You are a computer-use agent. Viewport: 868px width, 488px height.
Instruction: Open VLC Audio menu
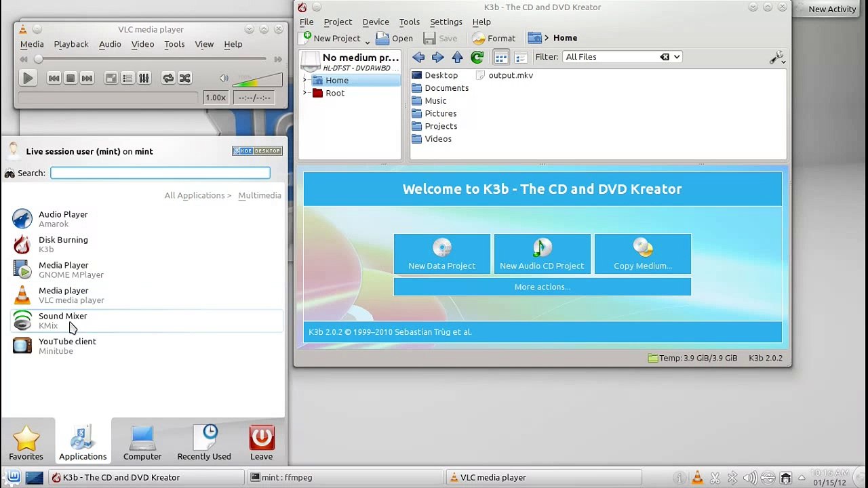pos(110,44)
